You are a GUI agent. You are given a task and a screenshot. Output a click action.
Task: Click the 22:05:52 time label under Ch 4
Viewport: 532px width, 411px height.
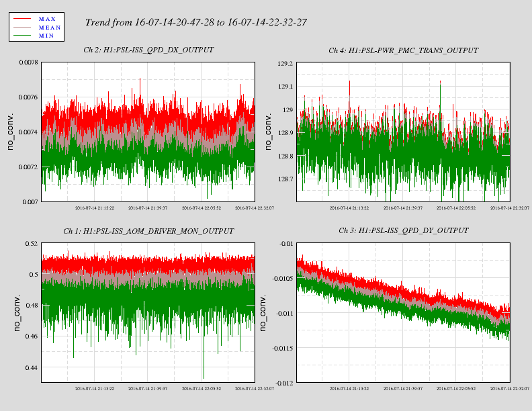pos(456,208)
